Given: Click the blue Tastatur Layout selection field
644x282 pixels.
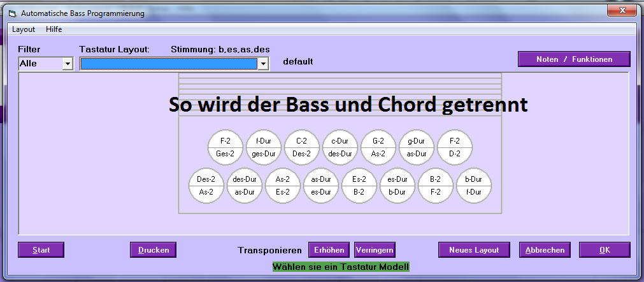Looking at the screenshot, I should point(169,64).
